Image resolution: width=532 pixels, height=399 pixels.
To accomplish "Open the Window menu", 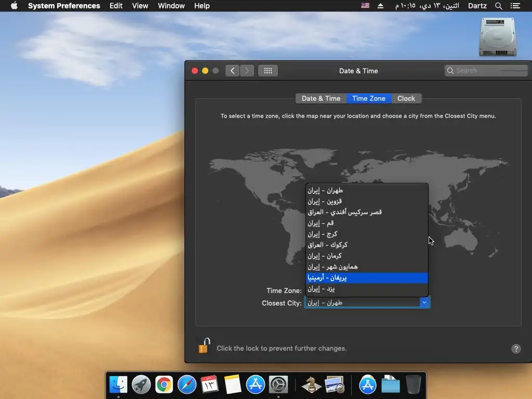I will (171, 6).
